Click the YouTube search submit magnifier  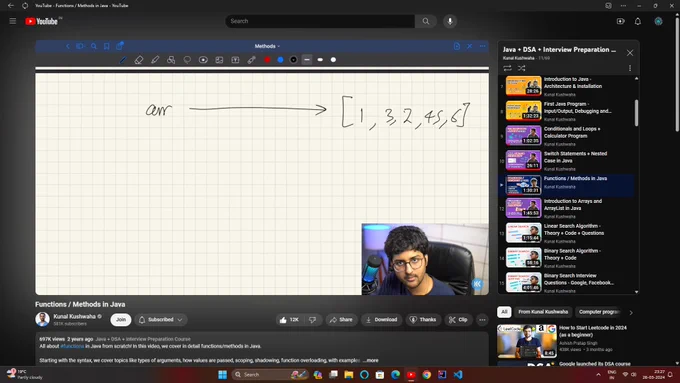click(426, 21)
